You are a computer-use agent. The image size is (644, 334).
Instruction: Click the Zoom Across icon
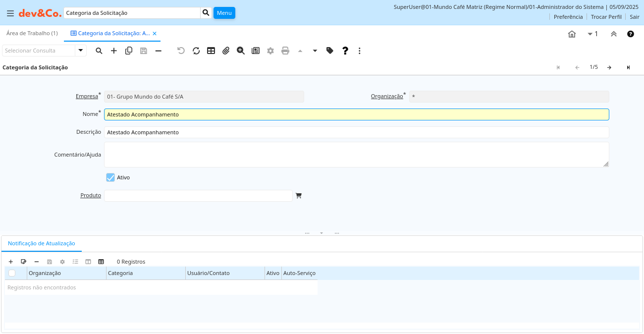241,51
